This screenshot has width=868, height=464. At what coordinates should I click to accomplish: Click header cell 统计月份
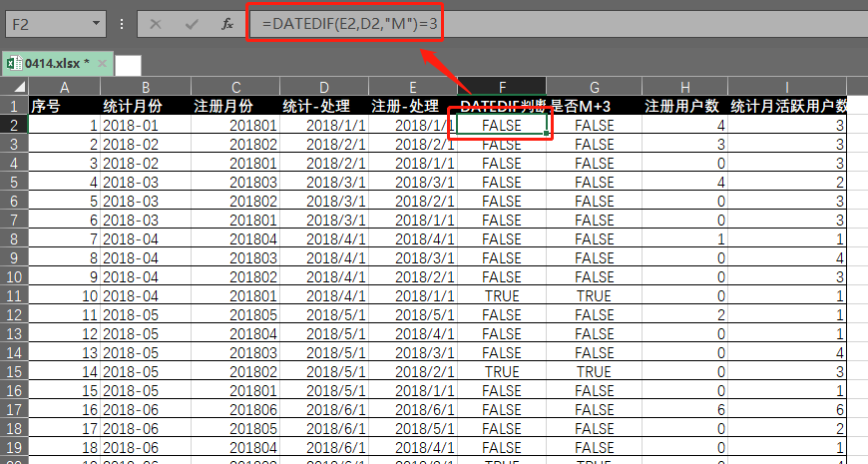click(x=146, y=106)
